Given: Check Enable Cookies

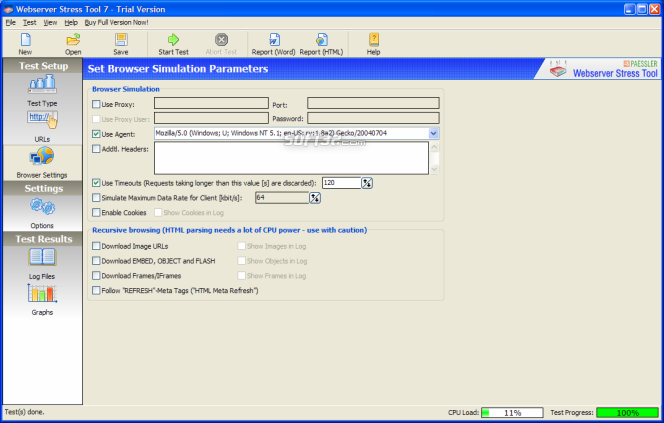Looking at the screenshot, I should 96,212.
